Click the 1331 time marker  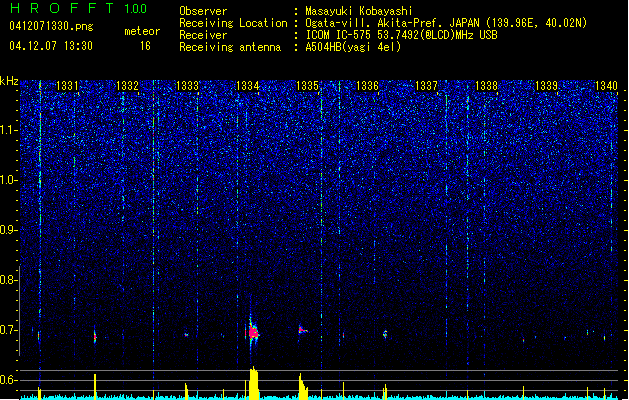[67, 86]
